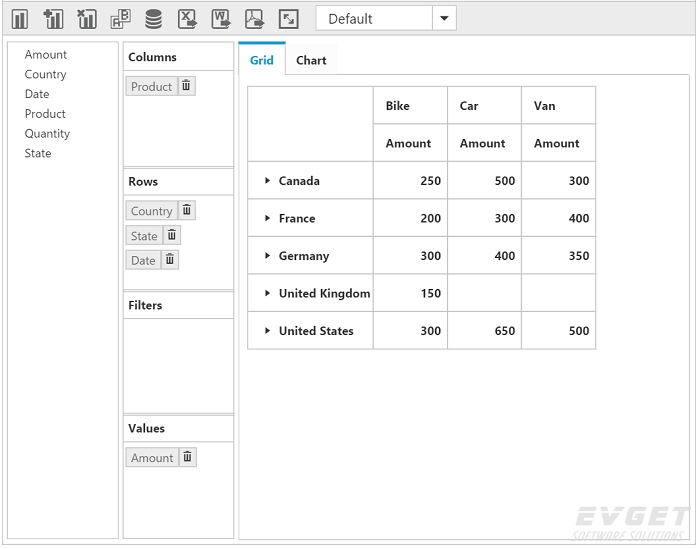Click France Bike value 200
Image resolution: width=700 pixels, height=549 pixels.
coord(410,218)
